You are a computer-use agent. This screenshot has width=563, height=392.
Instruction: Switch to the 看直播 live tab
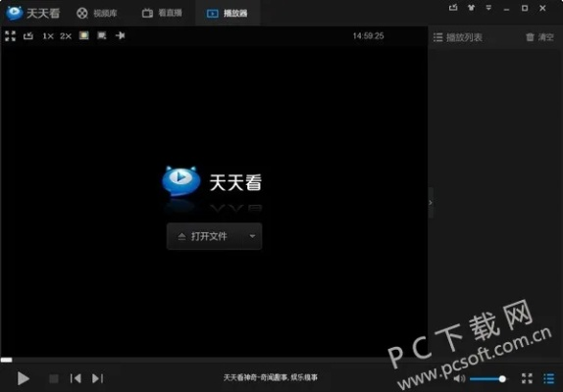click(162, 14)
